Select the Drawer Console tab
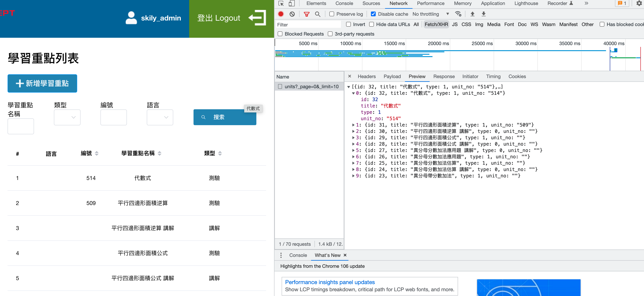The image size is (644, 296). 298,255
